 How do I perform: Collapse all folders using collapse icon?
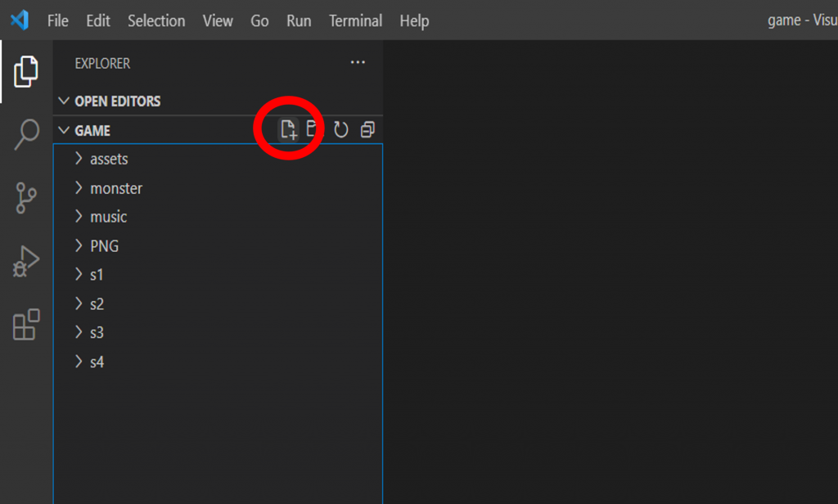coord(367,129)
